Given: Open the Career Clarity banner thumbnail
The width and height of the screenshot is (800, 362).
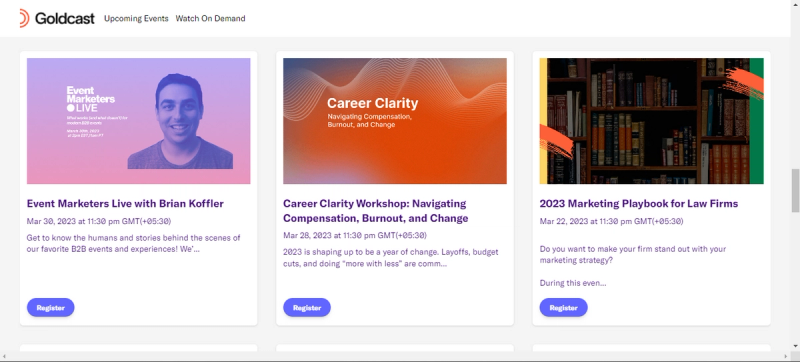Looking at the screenshot, I should click(395, 121).
